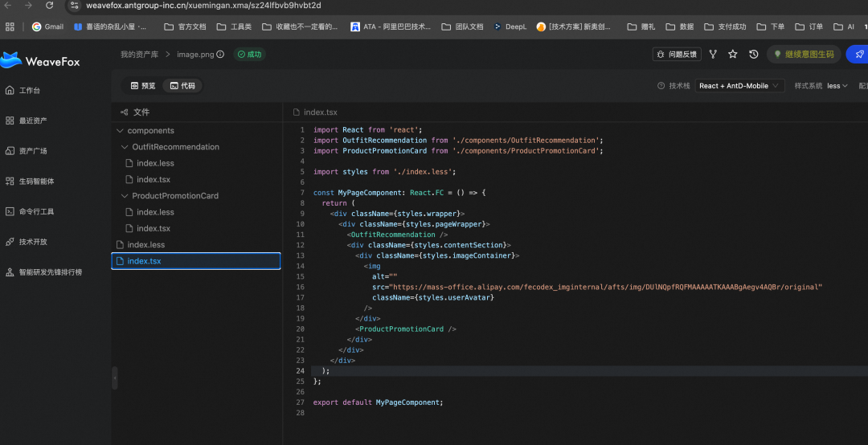Open 工作台 from the sidebar
868x445 pixels.
pos(30,91)
